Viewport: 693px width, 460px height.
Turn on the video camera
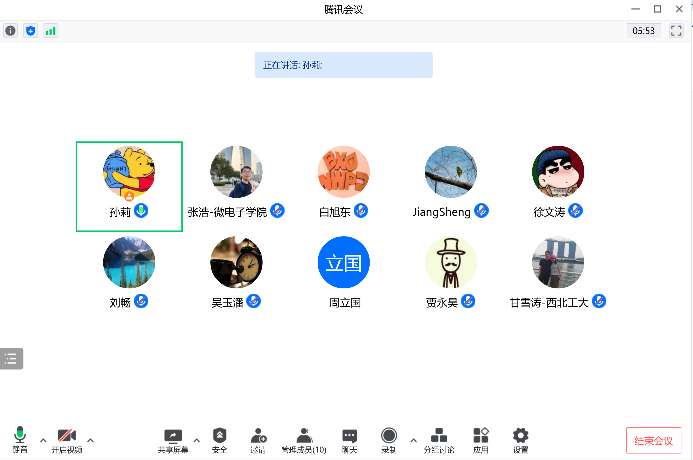[x=67, y=437]
